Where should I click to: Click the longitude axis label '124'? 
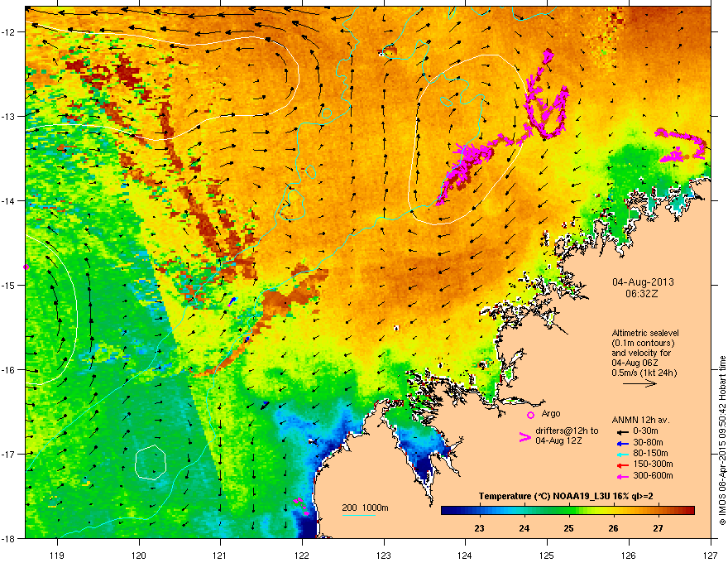click(x=465, y=555)
